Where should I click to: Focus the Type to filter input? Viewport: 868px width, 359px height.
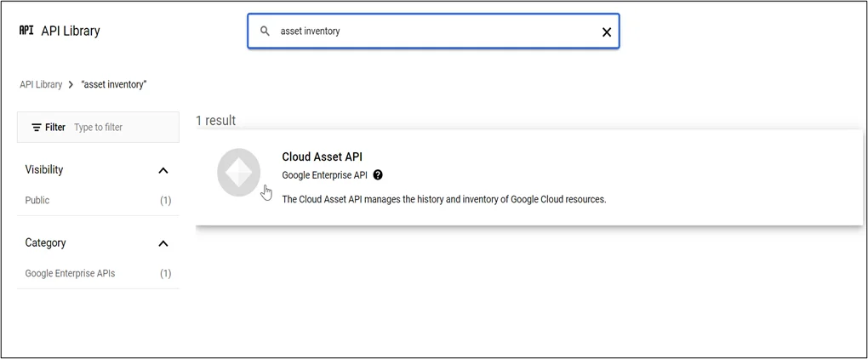tap(119, 128)
